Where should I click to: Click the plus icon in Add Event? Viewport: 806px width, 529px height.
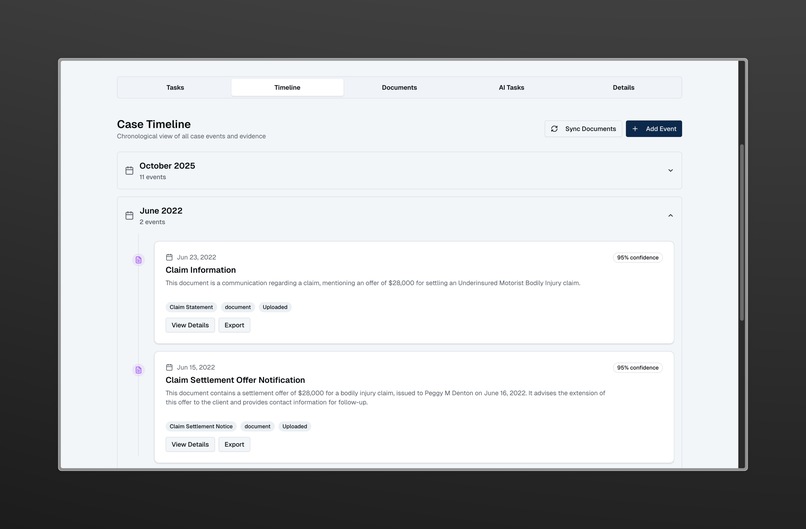[x=635, y=129]
